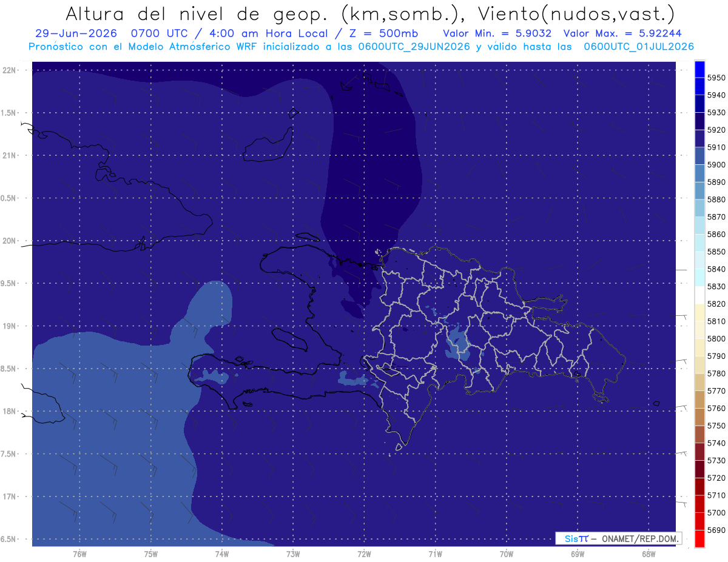Viewport: 728px width, 562px height.
Task: Pick the tan swatch between 5770 and 5780
Action: coord(699,382)
